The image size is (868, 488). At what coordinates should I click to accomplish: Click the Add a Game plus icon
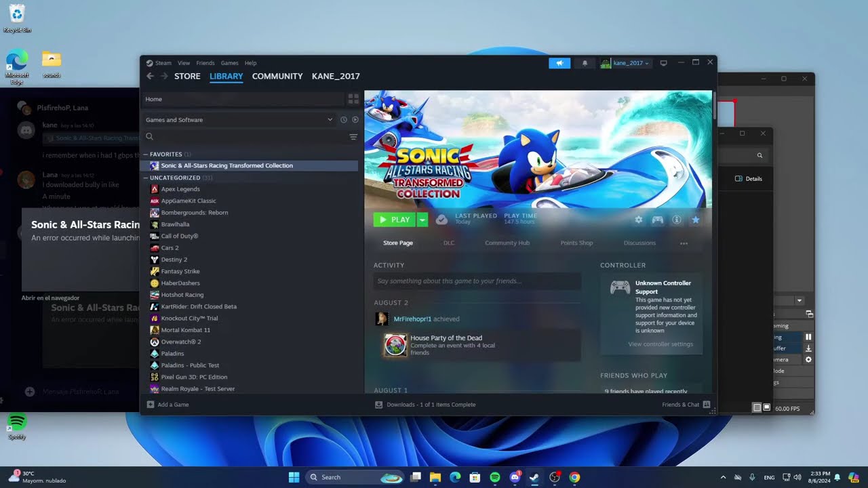tap(151, 405)
